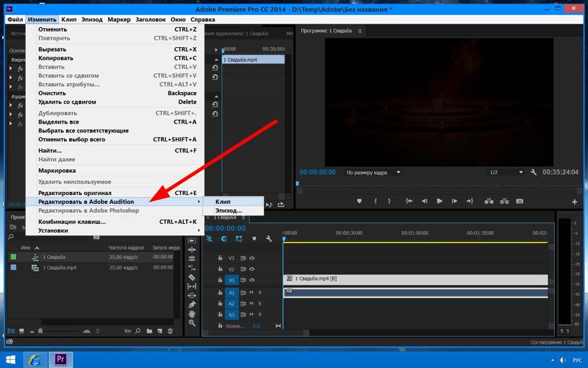Image resolution: width=588 pixels, height=368 pixels.
Task: Open Клип menu
Action: pyautogui.click(x=69, y=19)
